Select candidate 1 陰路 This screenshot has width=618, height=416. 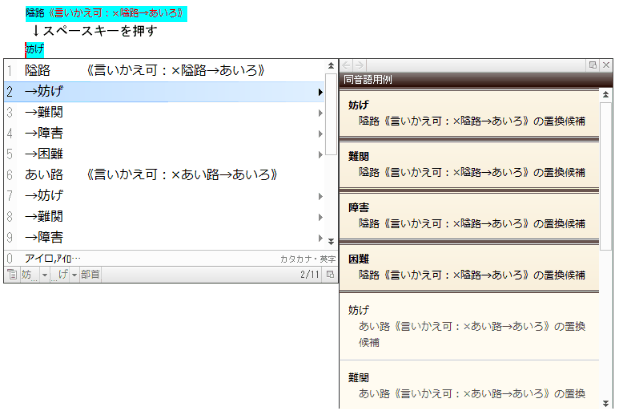click(164, 71)
